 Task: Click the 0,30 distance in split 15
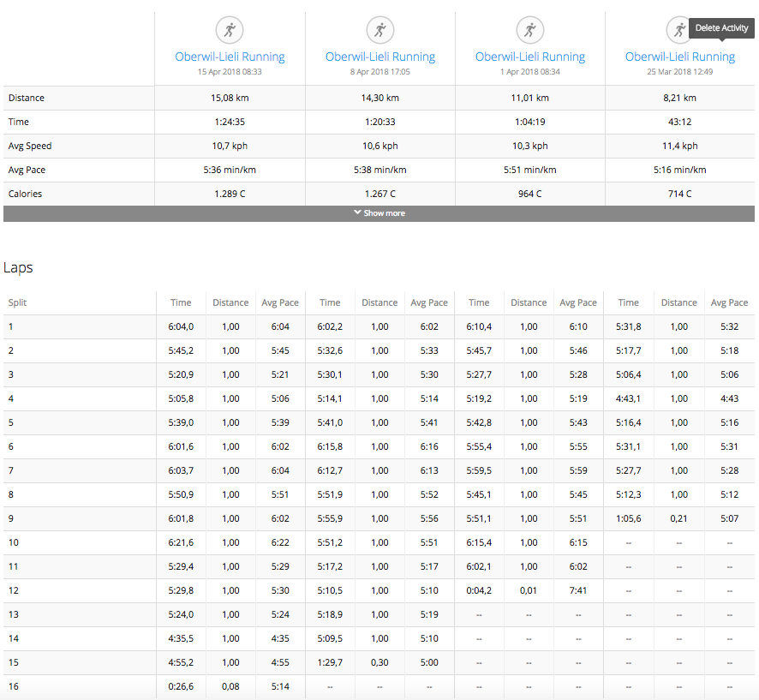[x=379, y=662]
